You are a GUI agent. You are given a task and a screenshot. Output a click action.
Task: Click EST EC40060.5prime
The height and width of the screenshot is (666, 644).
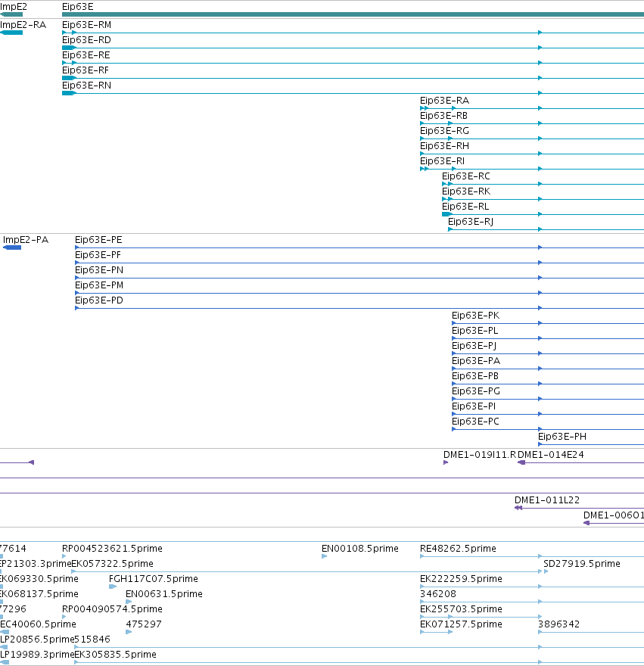tap(39, 624)
